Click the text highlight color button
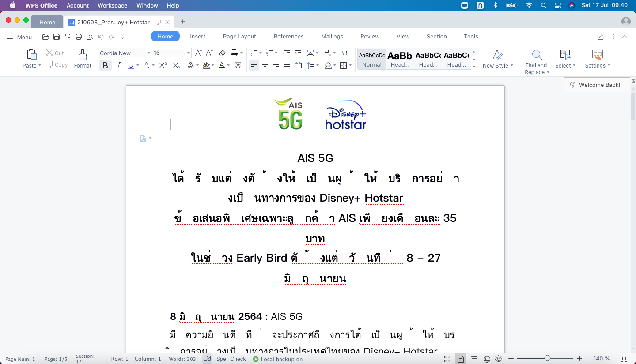This screenshot has height=364, width=636. tap(206, 65)
